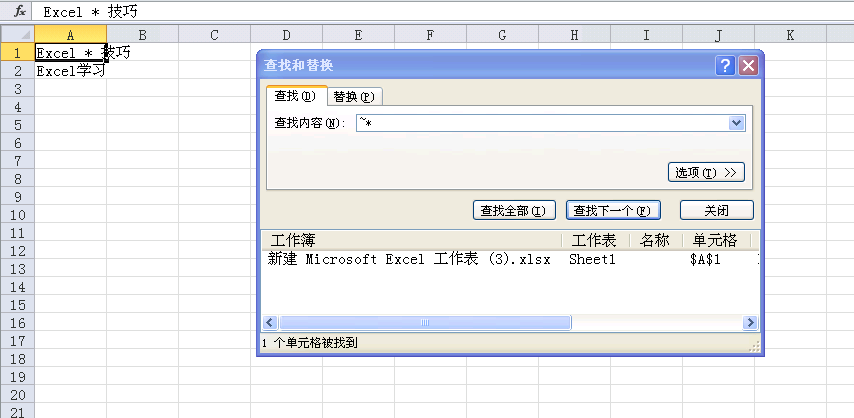Click the 工作表 results column header
854x418 pixels.
[x=595, y=240]
